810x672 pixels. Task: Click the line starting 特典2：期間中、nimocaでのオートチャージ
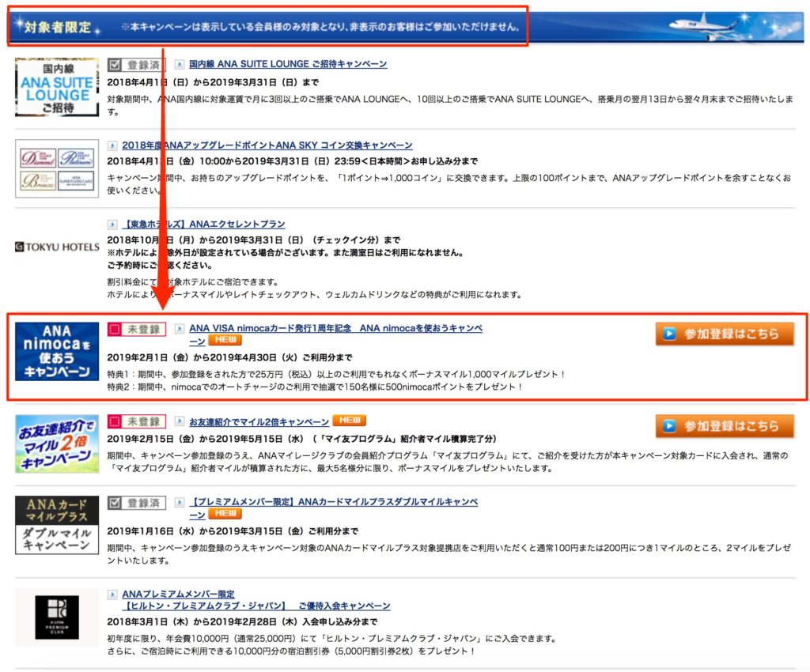(x=315, y=387)
